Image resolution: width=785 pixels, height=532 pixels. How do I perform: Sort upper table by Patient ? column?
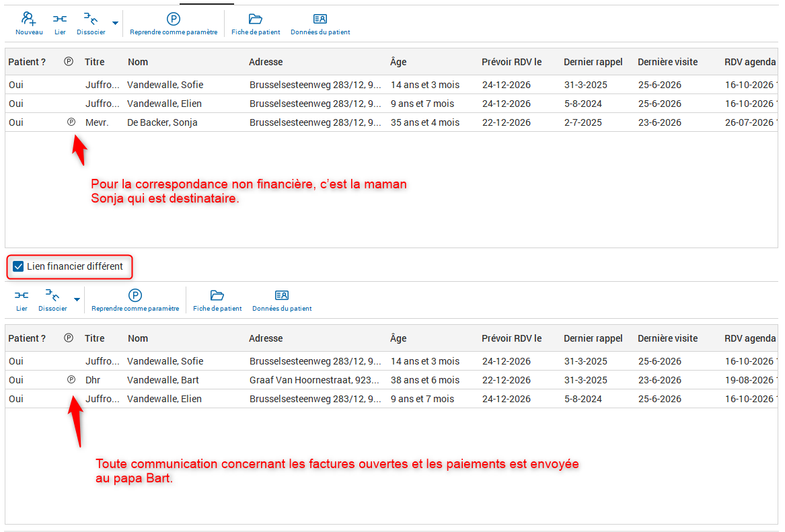tap(27, 62)
